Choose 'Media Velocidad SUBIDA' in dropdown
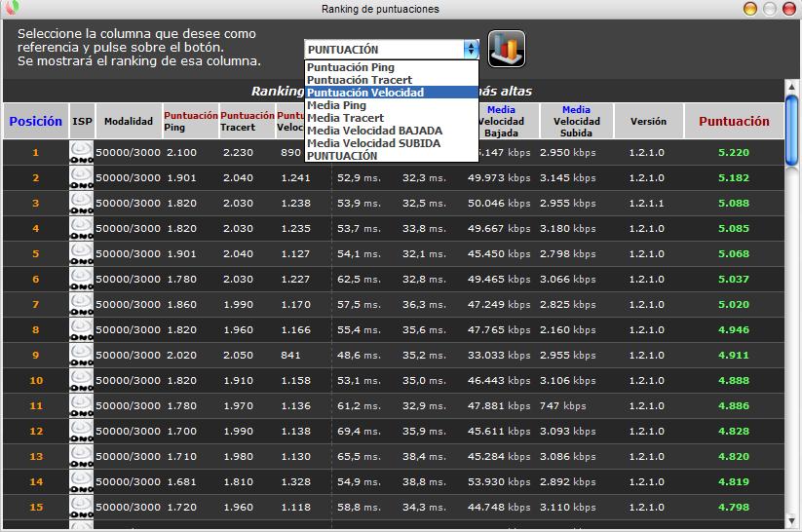 click(x=373, y=143)
